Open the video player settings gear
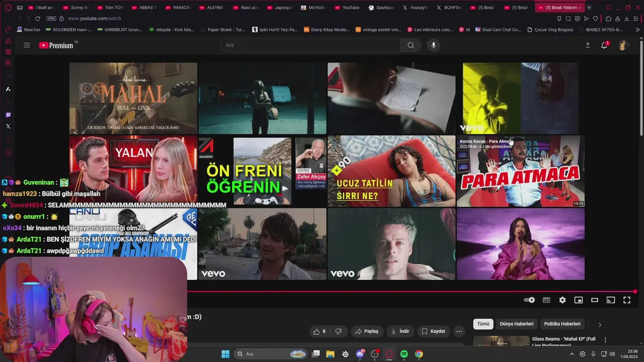 click(562, 300)
